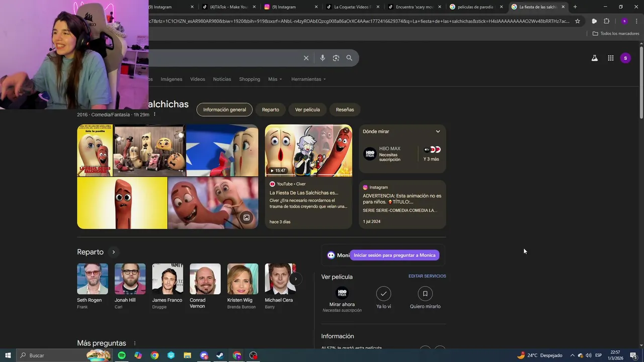Open Windows Start menu

pos(8,355)
